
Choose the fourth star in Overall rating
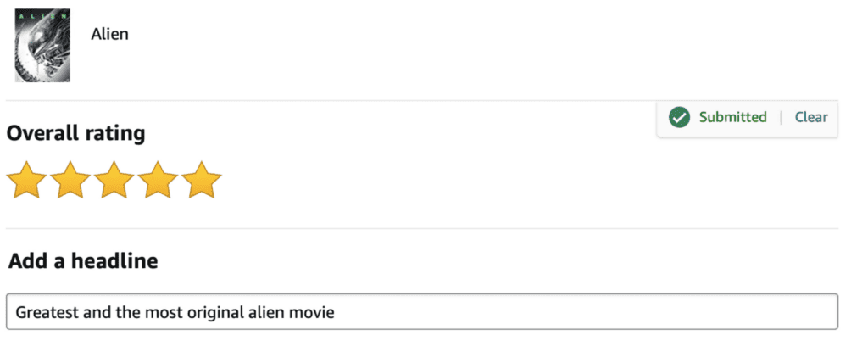pos(158,180)
